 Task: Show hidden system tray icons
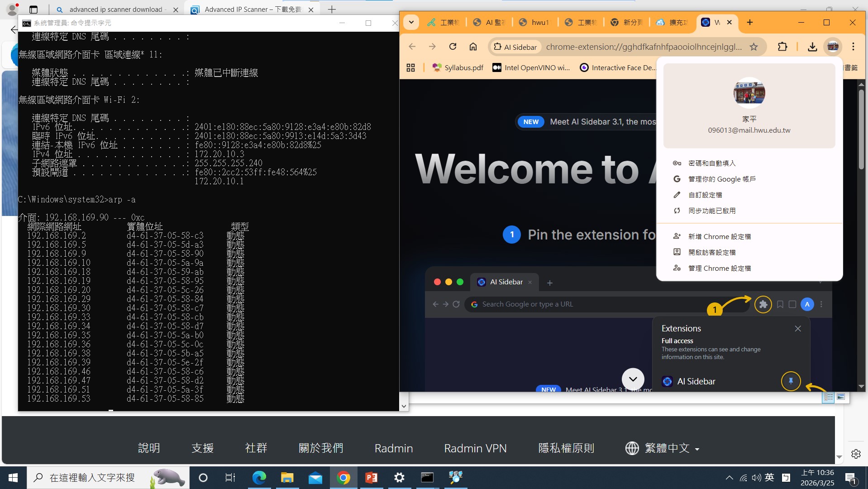tap(729, 478)
